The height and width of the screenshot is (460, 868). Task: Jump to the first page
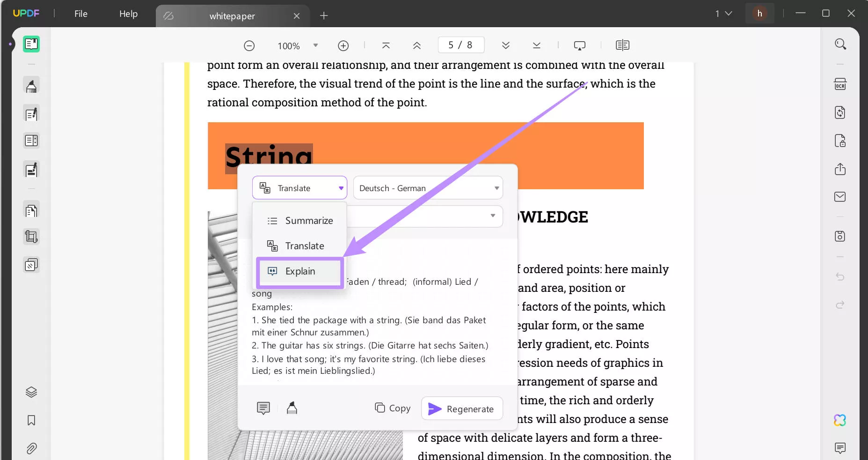(386, 45)
